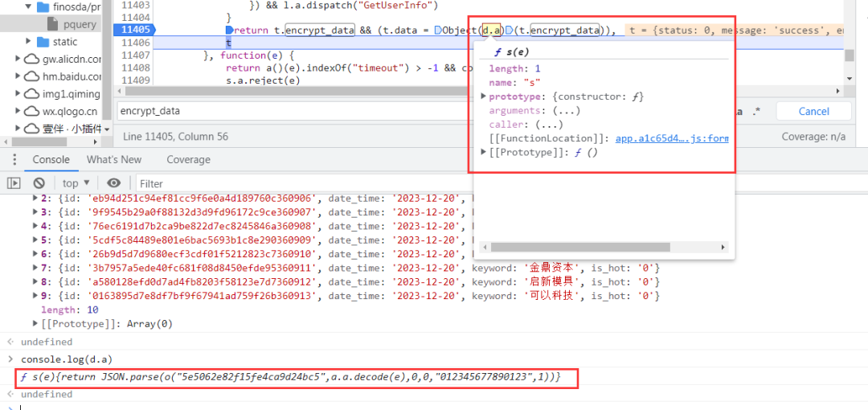Expand console array item 7 金鼎资本
Screen dimensions: 868x410
[36, 269]
